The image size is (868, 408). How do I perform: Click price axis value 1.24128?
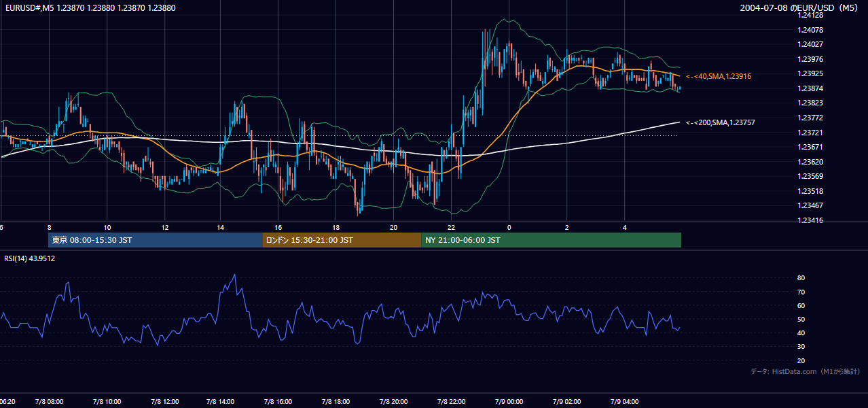click(810, 15)
